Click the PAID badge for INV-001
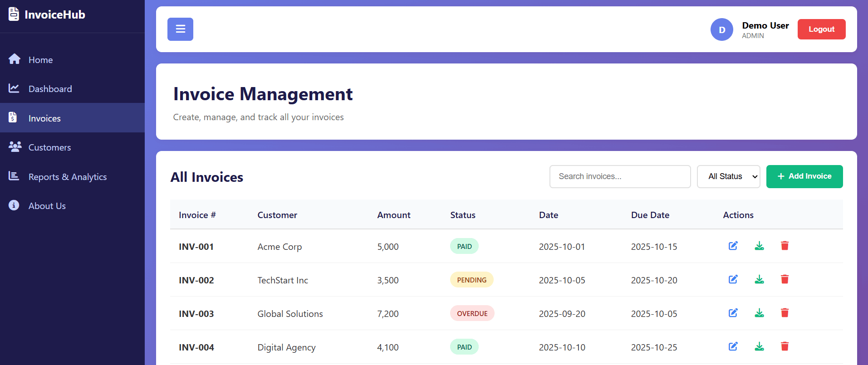This screenshot has width=868, height=365. (x=464, y=246)
